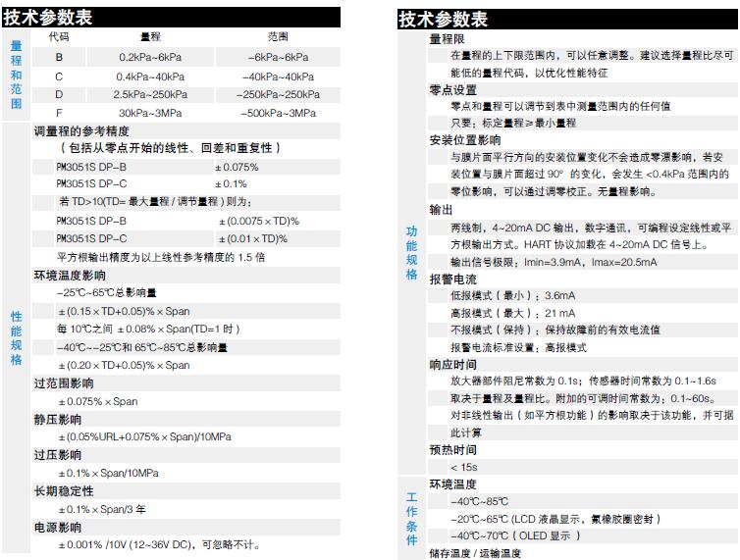The height and width of the screenshot is (560, 740).
Task: Click the line 只要：标定量程≥最小量程
Action: tap(513, 124)
